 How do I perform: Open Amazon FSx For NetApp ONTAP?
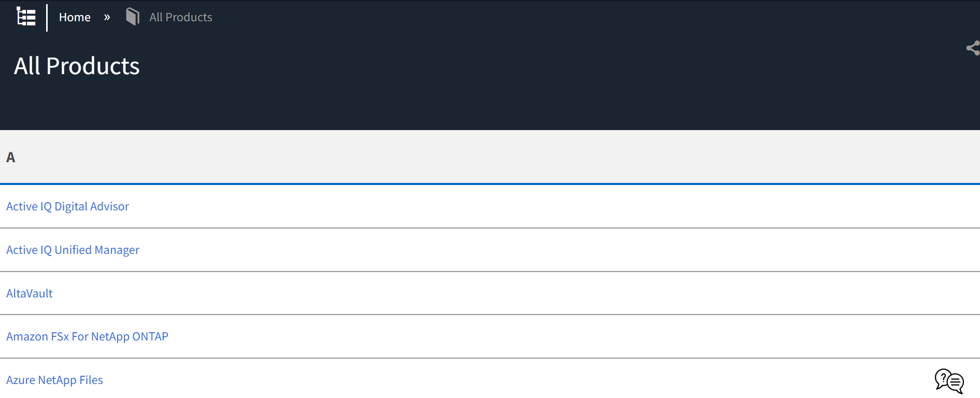point(87,336)
